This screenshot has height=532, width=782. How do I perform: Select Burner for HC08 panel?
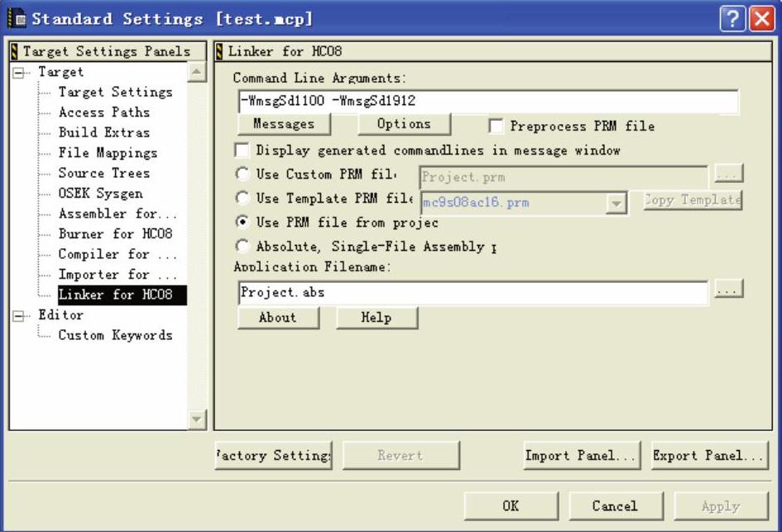coord(115,234)
